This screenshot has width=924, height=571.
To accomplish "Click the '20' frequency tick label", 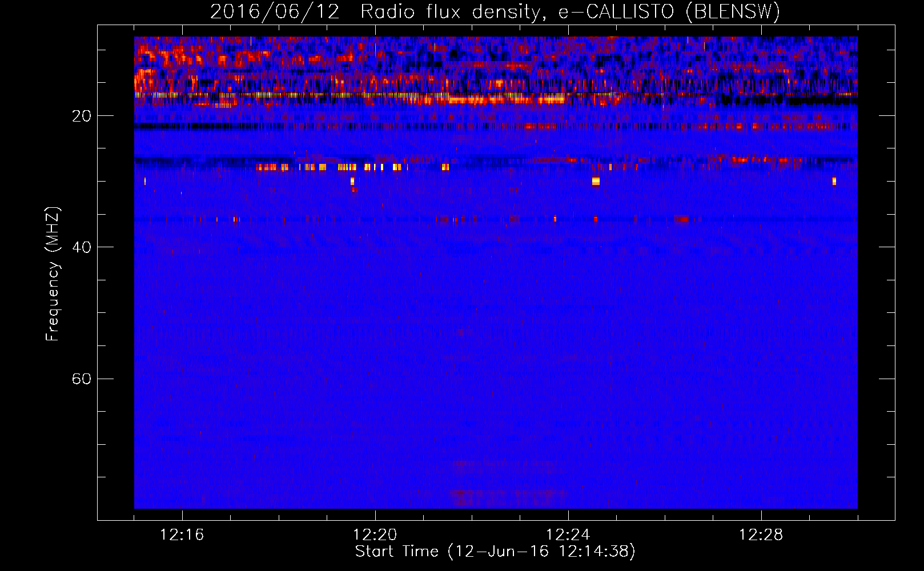I will coord(82,116).
